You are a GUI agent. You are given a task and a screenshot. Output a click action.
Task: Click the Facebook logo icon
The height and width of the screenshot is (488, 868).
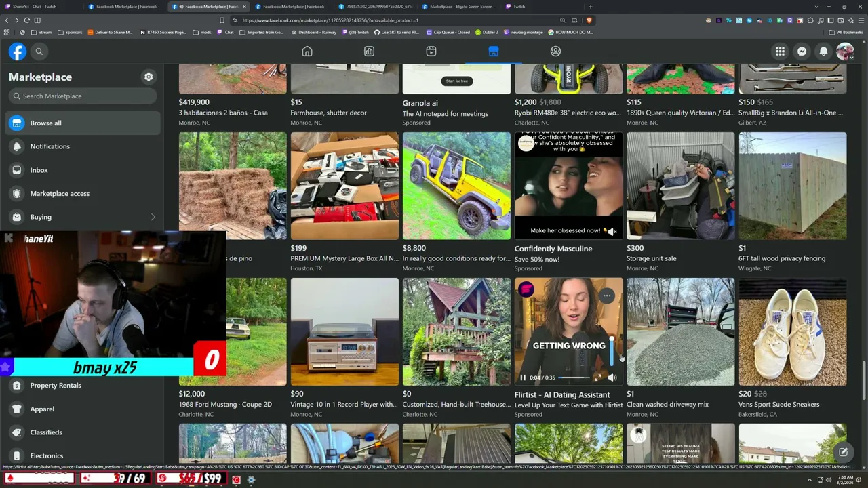pos(18,52)
